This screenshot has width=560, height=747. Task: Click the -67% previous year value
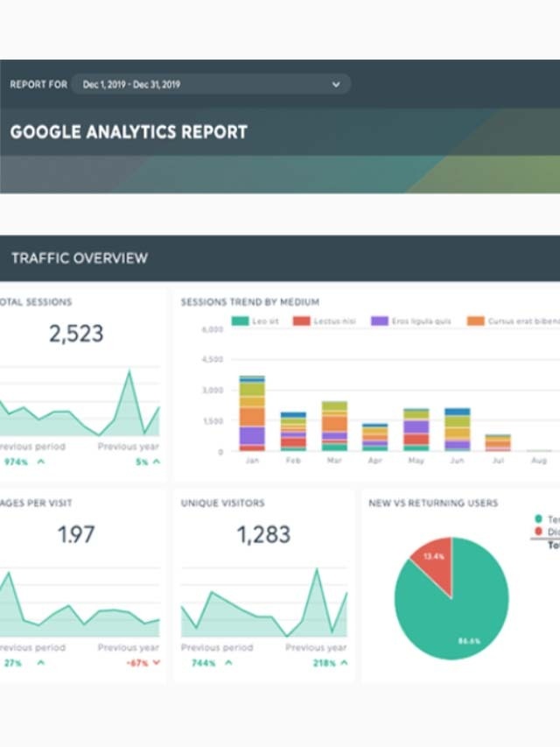click(x=137, y=663)
